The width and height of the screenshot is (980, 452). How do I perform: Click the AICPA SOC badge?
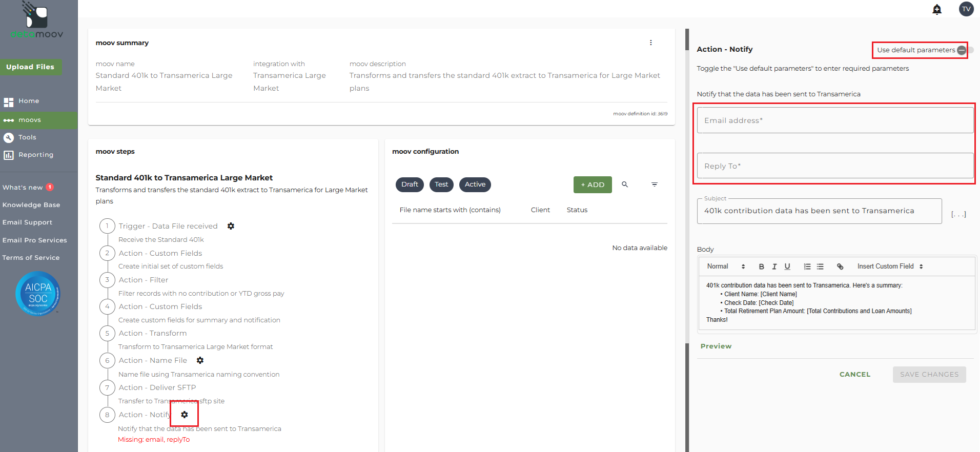38,294
